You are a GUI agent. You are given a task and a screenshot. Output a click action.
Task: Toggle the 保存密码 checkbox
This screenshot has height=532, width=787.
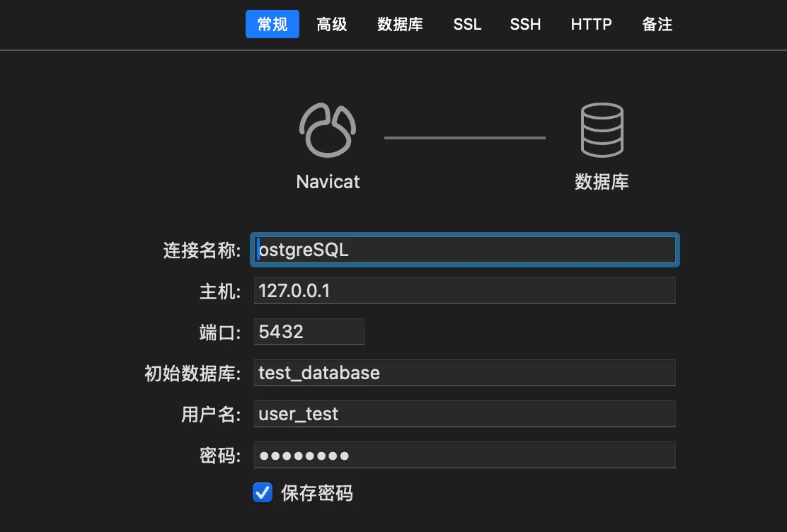pyautogui.click(x=263, y=492)
